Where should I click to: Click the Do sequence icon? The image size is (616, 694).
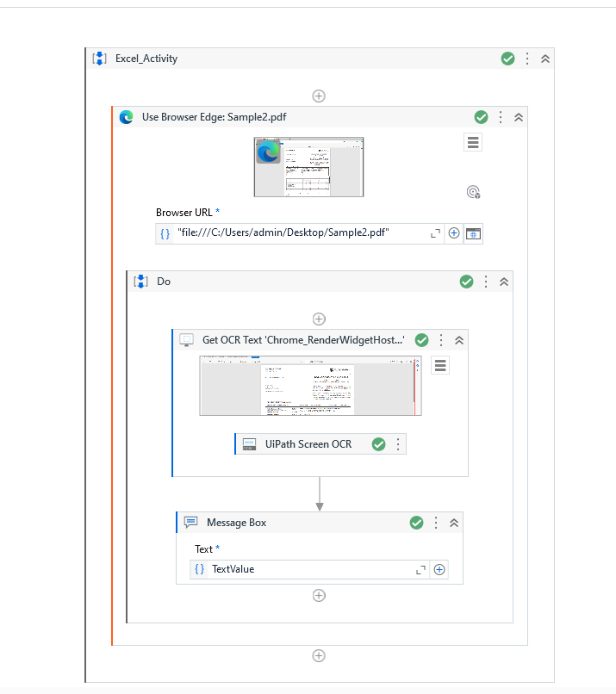(x=140, y=282)
